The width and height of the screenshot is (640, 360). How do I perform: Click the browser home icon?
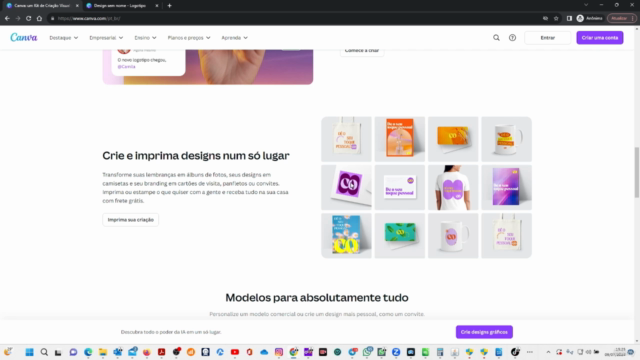39,18
